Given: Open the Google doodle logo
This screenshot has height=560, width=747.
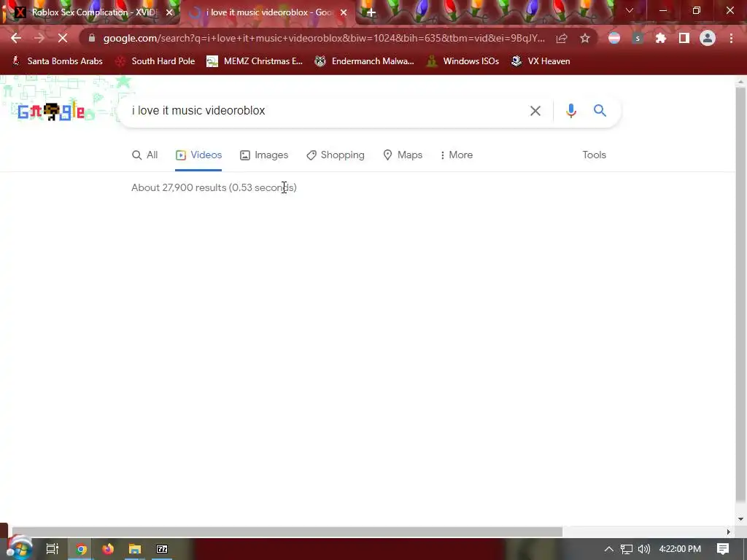Looking at the screenshot, I should 51,112.
